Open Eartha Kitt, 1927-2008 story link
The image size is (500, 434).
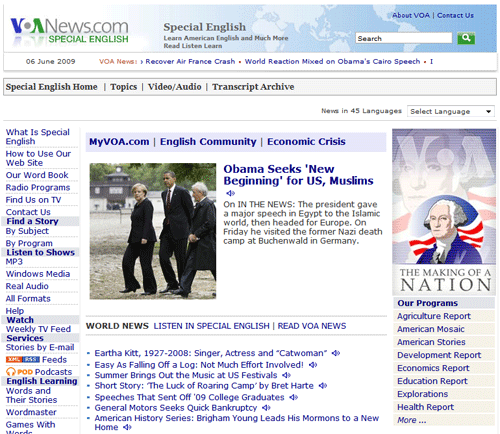coord(211,353)
